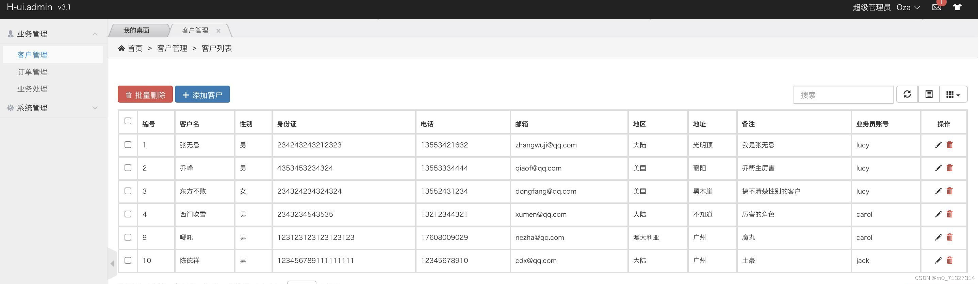Click the 添加客户 button
980x284 pixels.
coord(203,94)
